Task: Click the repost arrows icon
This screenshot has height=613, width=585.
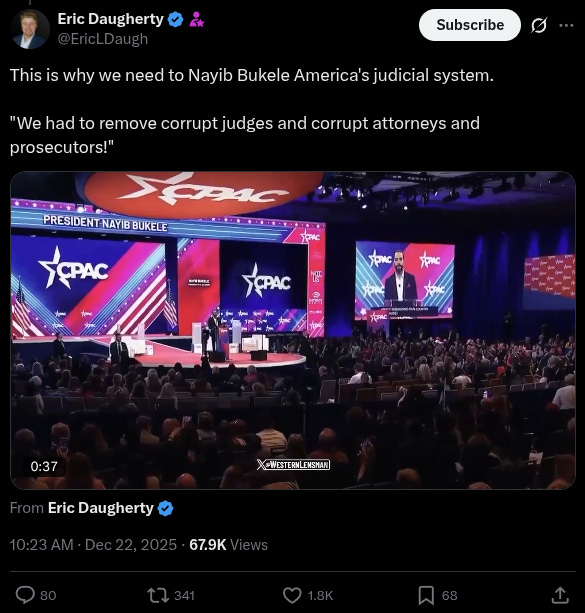Action: point(158,595)
